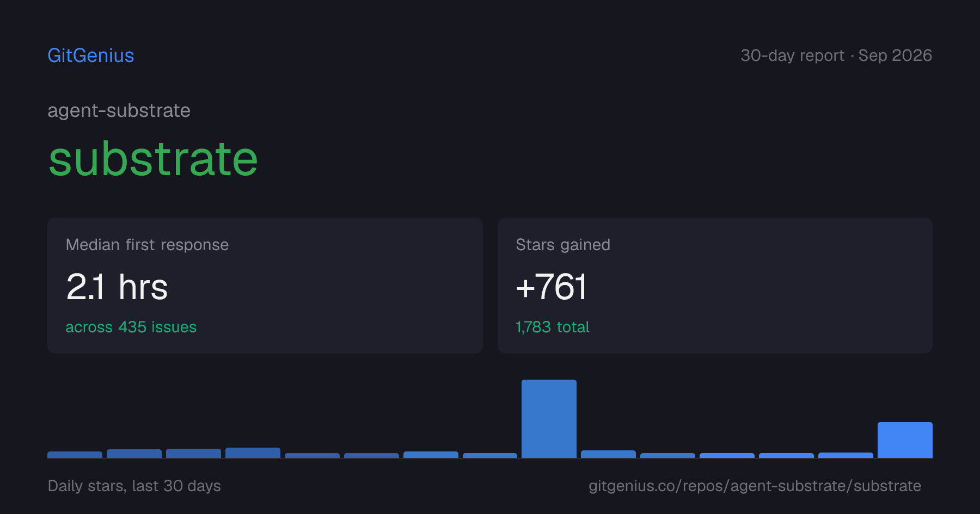Click the tallest bar in the stars chart
This screenshot has height=514, width=980.
coord(549,419)
